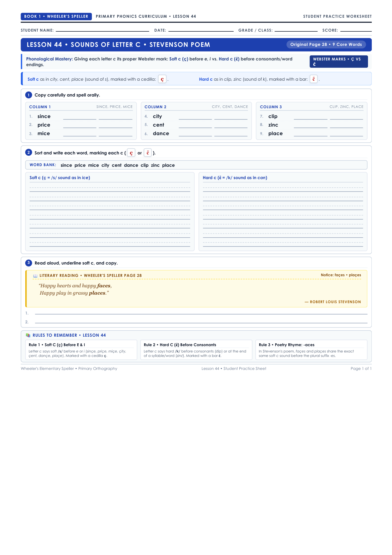Click the bold word 'places' in the poem
The image size is (392, 555).
97,293
